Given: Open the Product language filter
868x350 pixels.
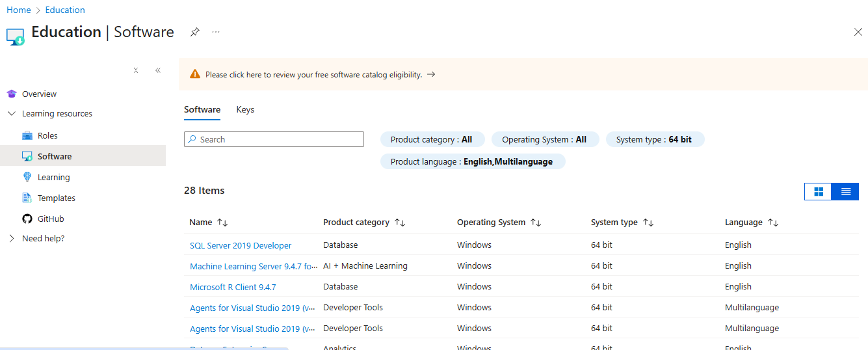Looking at the screenshot, I should (x=472, y=161).
